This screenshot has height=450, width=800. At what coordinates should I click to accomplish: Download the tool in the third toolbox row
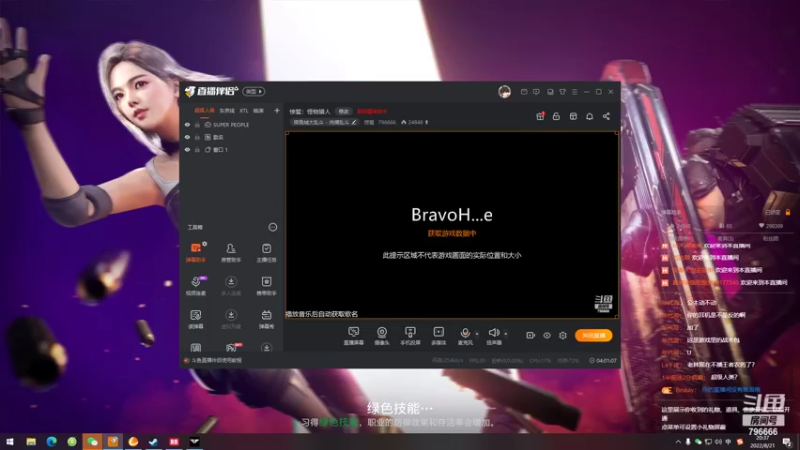(231, 319)
